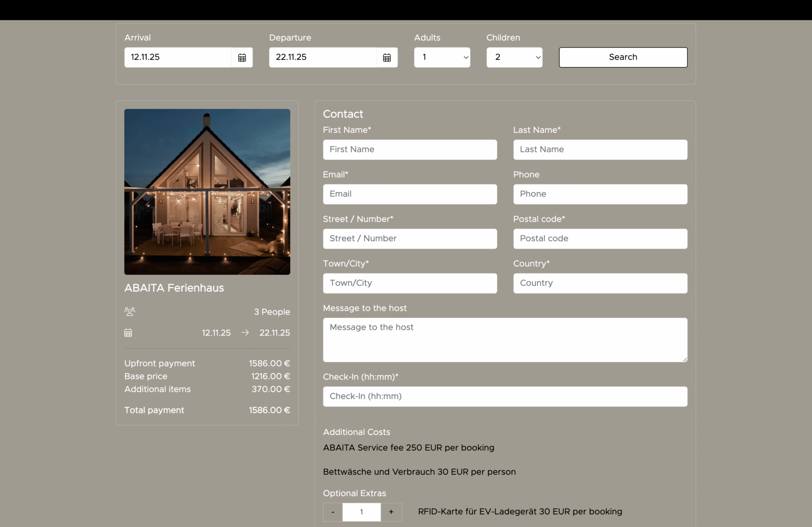The width and height of the screenshot is (812, 527).
Task: Open the Departure date calendar icon
Action: pos(387,57)
